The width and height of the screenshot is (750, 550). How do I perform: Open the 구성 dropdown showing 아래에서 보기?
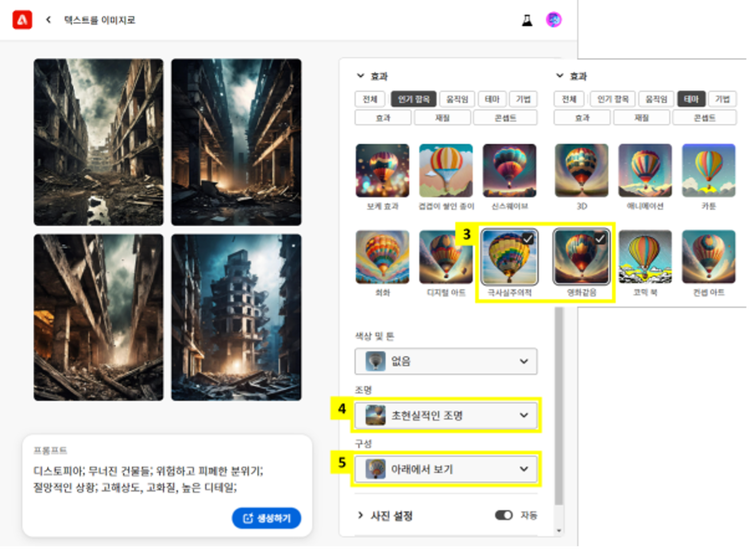point(446,469)
